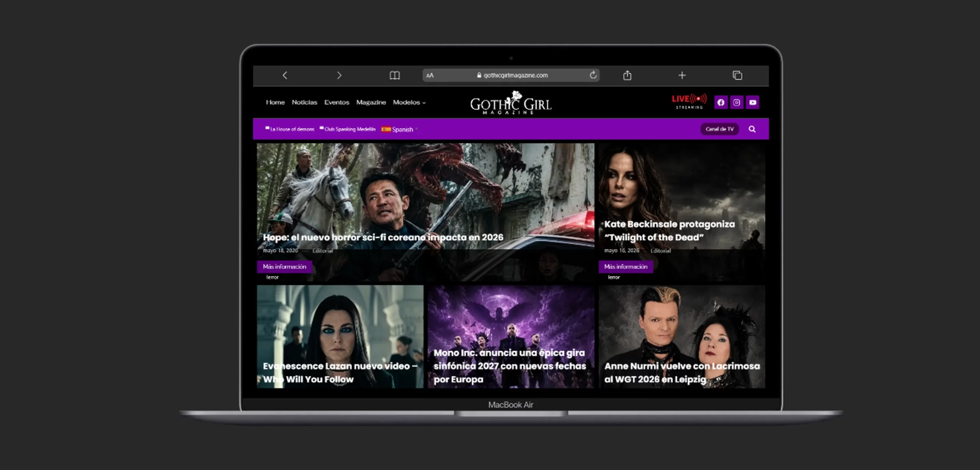The image size is (980, 470).
Task: Go forward with the browser forward arrow
Action: tap(339, 75)
